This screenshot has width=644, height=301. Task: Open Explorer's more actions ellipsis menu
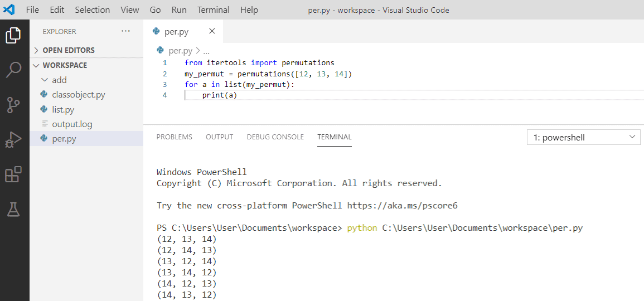(x=125, y=31)
